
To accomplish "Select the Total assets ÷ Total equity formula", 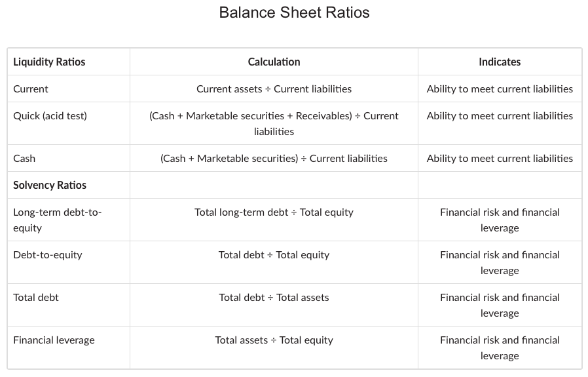I will [x=274, y=340].
